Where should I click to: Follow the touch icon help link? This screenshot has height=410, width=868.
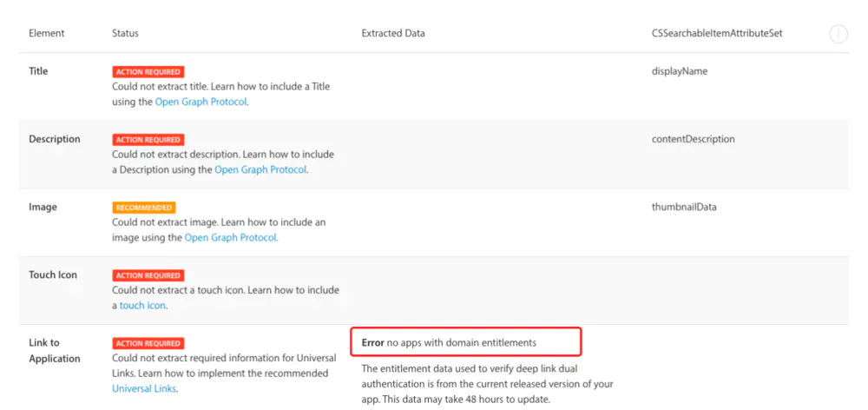click(x=142, y=305)
